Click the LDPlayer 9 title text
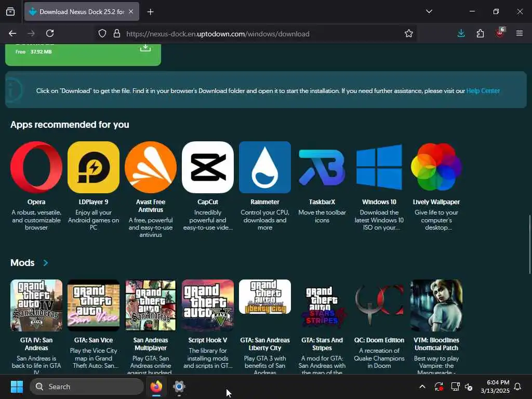Screen dimensions: 532x399 tap(94, 202)
